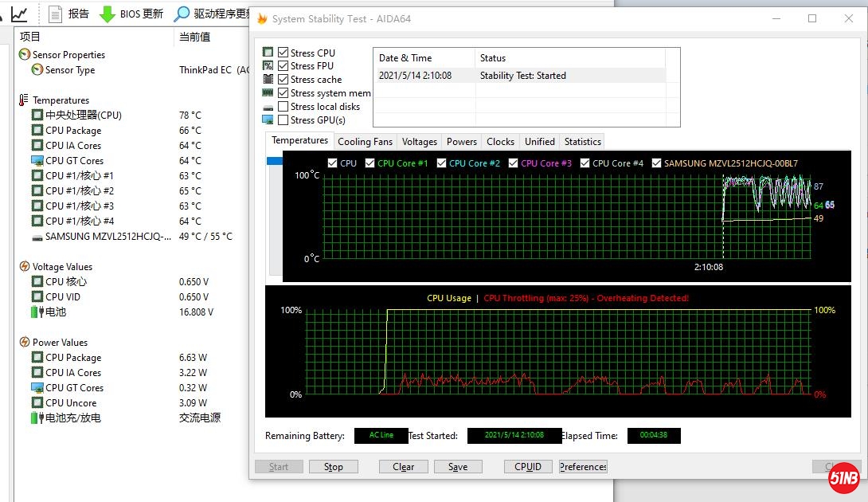868x502 pixels.
Task: Enable the Stress GPU(s) checkbox
Action: pos(283,120)
